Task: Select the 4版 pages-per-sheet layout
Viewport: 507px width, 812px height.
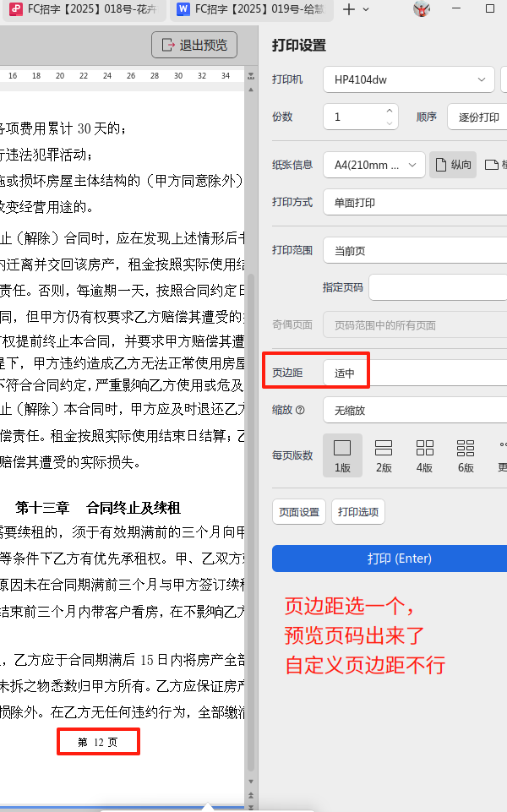Action: click(425, 455)
